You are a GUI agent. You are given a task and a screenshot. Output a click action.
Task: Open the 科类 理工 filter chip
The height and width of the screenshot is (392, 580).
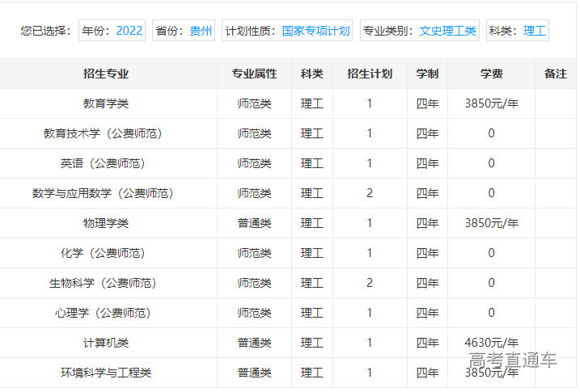point(518,32)
